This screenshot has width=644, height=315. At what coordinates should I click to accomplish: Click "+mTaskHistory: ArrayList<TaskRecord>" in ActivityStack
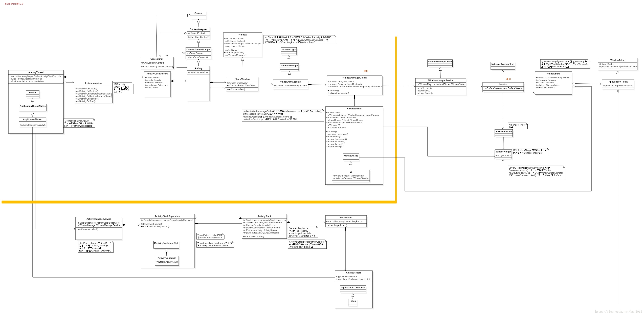pos(262,223)
